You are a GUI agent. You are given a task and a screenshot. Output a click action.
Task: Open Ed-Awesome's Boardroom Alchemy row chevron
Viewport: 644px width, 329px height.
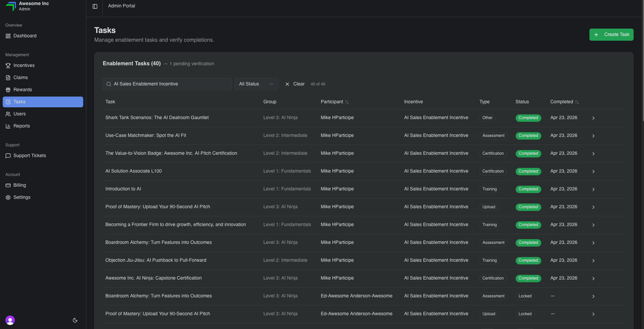coord(593,296)
